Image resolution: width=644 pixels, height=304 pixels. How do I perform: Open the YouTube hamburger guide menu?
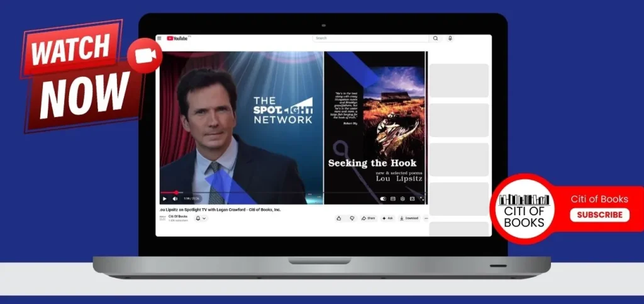tap(159, 38)
